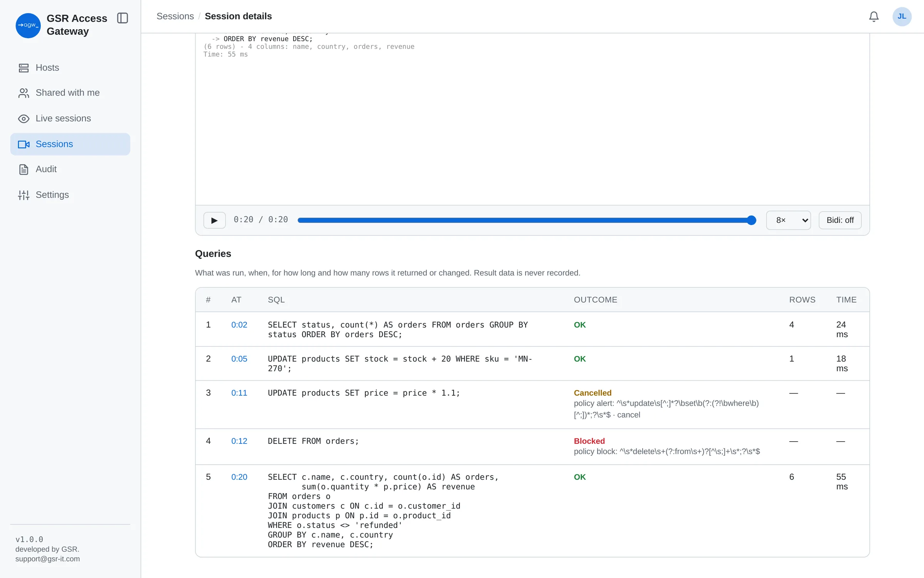
Task: Click the Settings sliders icon
Action: [x=23, y=195]
